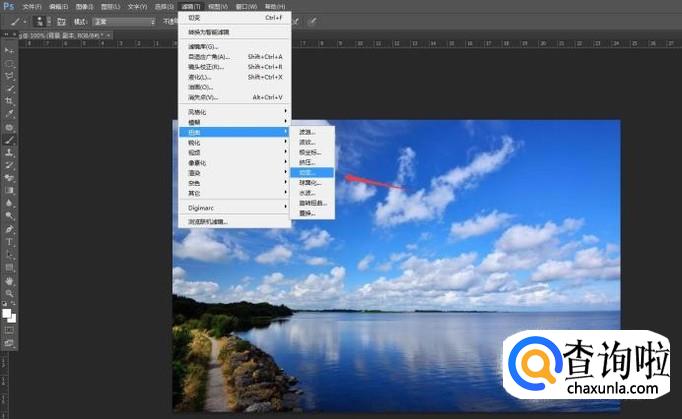Select the Eraser tool
This screenshot has width=682, height=419.
[9, 178]
